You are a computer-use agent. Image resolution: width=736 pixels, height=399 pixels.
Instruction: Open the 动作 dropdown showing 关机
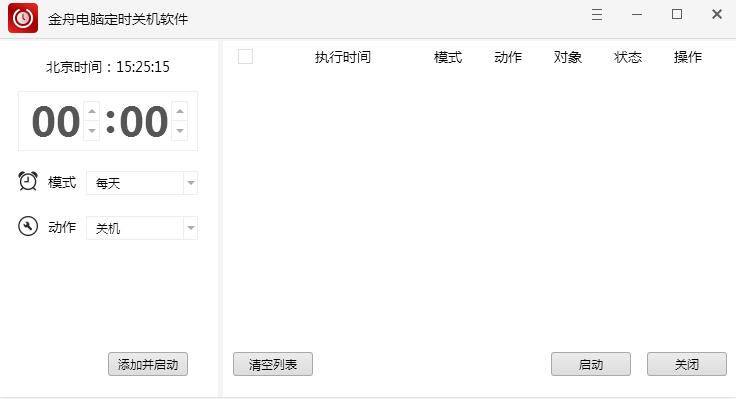(x=142, y=228)
